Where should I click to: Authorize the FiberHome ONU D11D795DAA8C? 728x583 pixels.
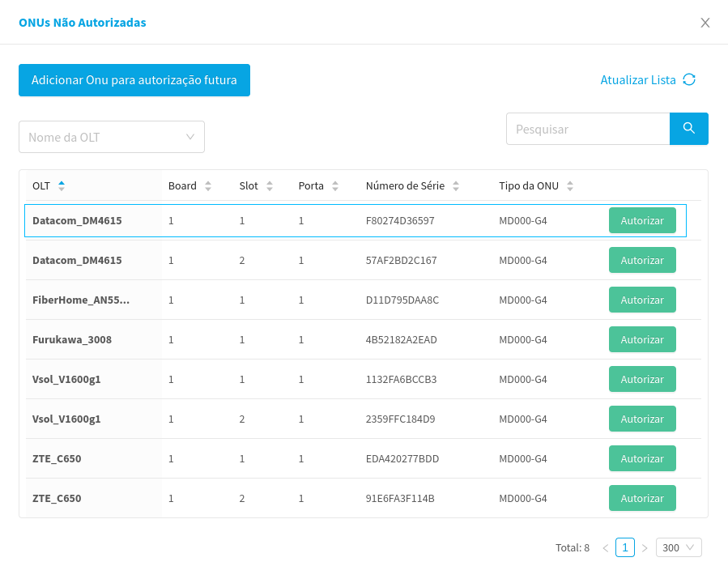[642, 300]
